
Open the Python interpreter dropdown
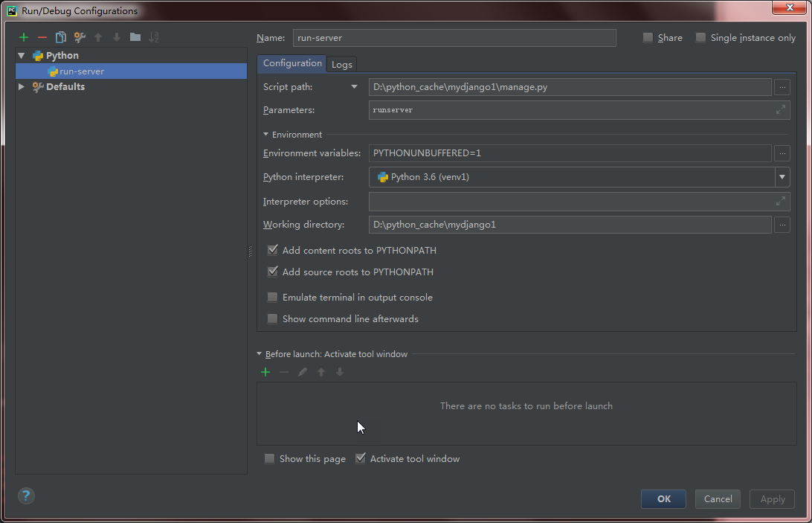point(782,177)
